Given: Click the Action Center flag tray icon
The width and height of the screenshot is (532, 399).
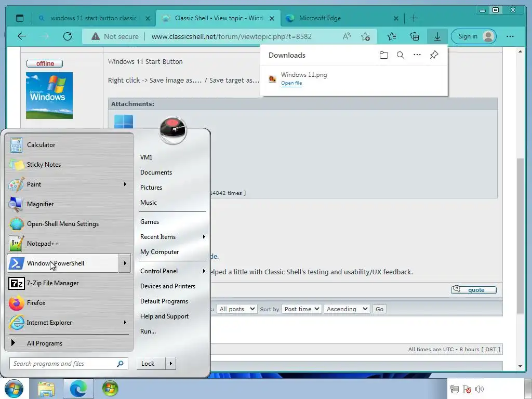Looking at the screenshot, I should pyautogui.click(x=467, y=389).
